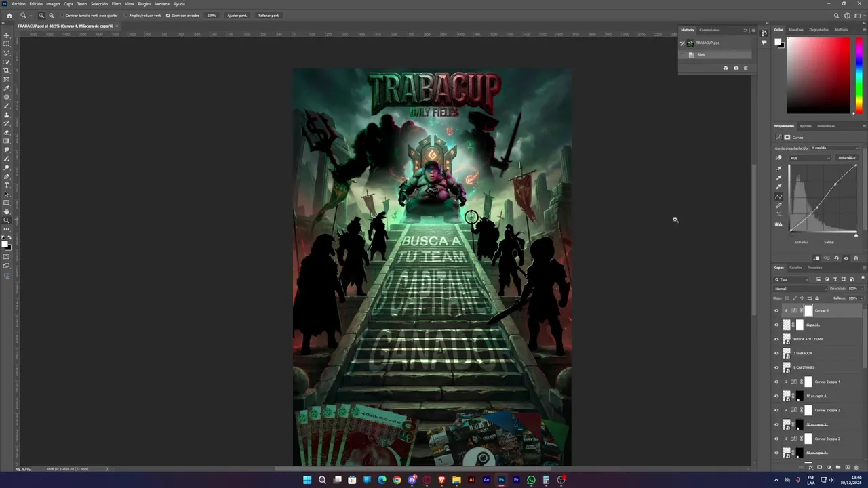This screenshot has width=868, height=488.
Task: Select the Horizontal Type tool
Action: [x=7, y=185]
